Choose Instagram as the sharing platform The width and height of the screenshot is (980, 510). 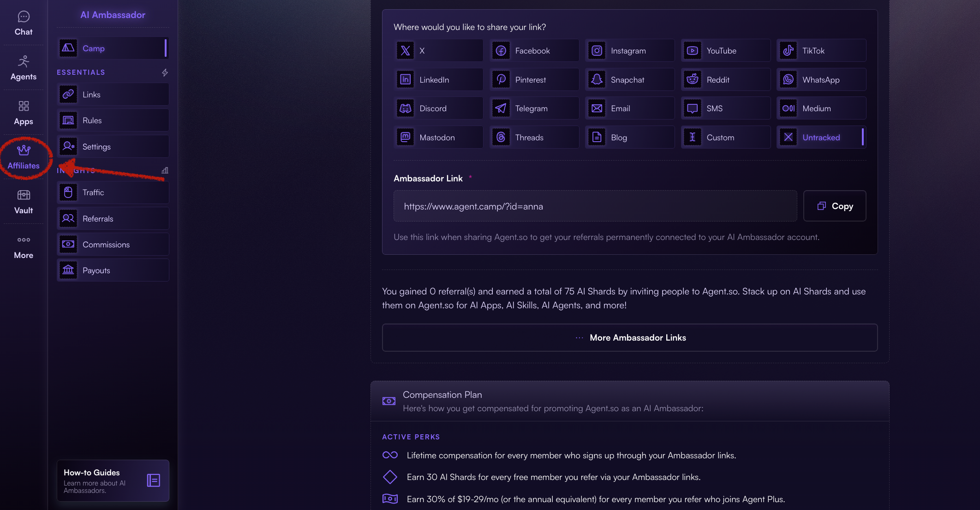coord(630,51)
